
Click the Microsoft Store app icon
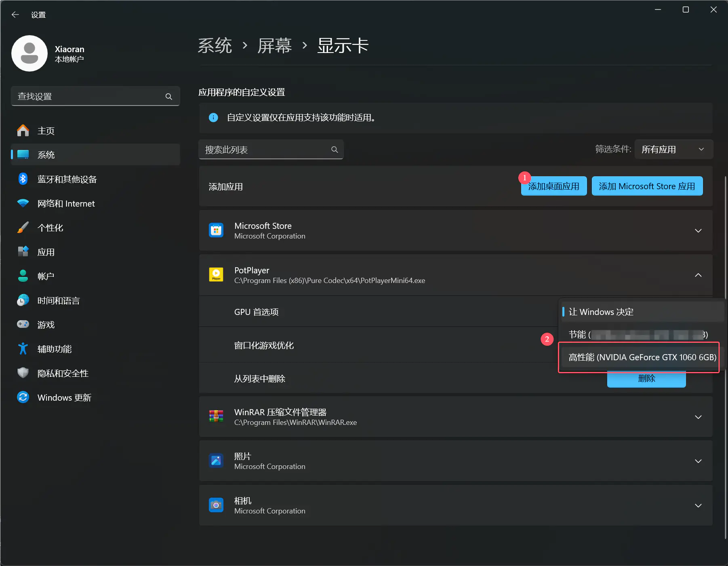pos(216,230)
